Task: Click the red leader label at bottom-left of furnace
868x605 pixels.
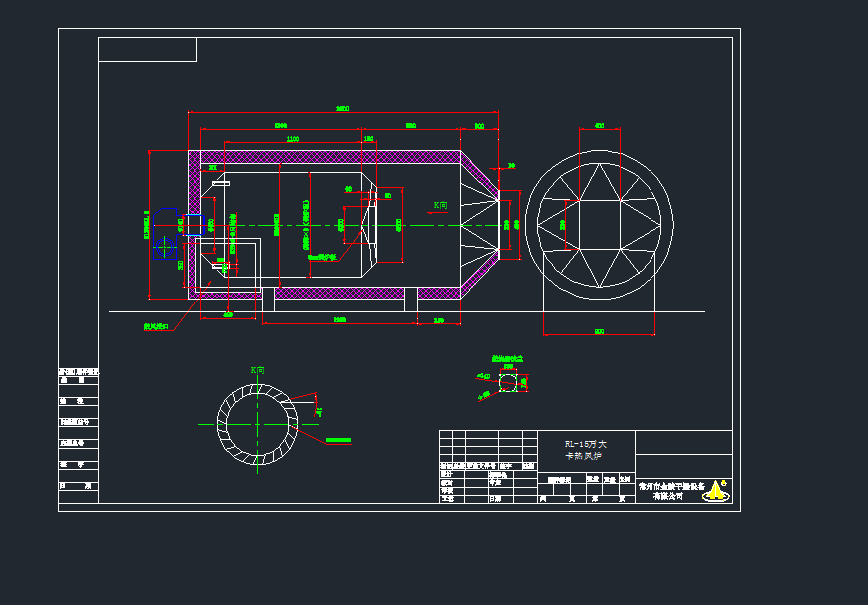Action: 157,326
